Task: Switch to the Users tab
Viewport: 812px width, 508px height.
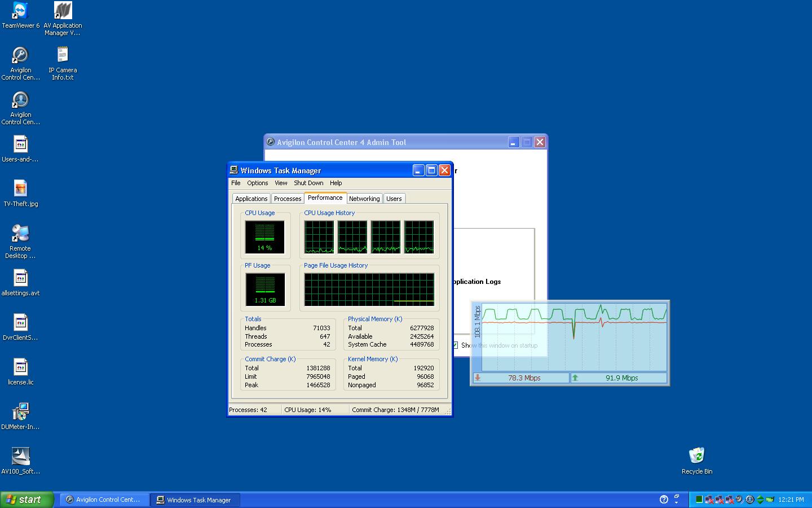Action: (x=394, y=199)
